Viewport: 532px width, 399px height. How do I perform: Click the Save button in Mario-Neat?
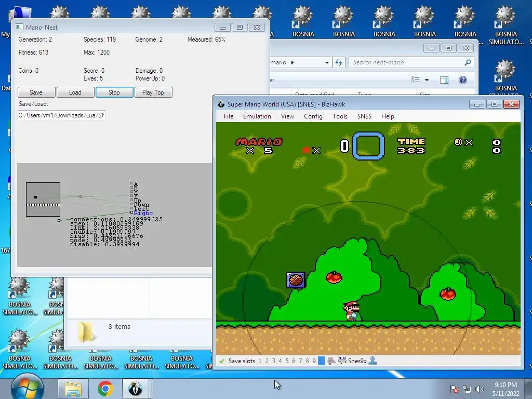[x=36, y=92]
